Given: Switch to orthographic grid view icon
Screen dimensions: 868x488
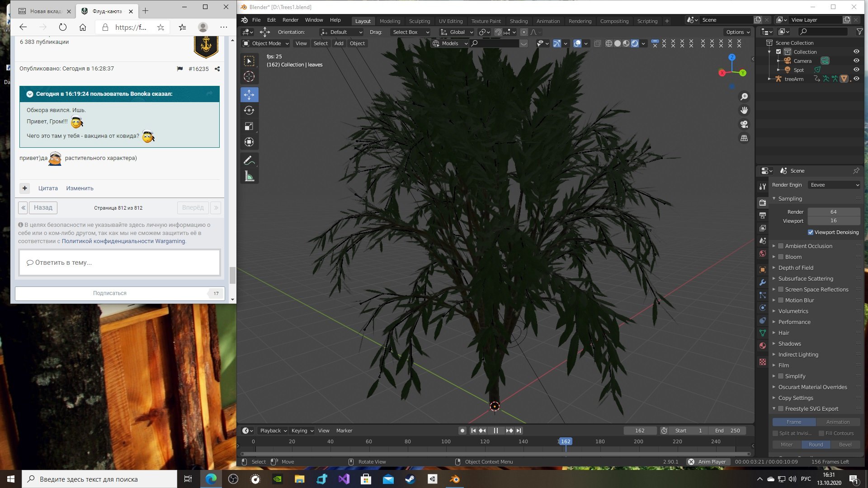Looking at the screenshot, I should [x=744, y=138].
